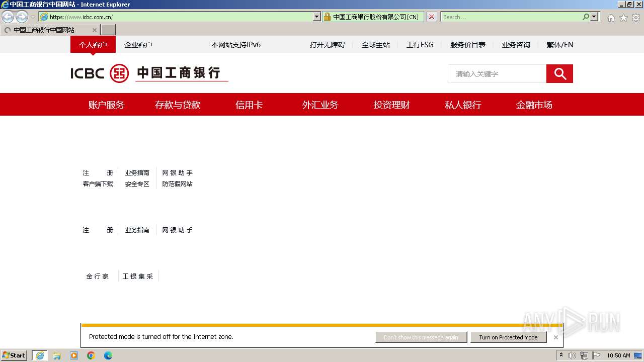This screenshot has height=362, width=644.
Task: Open the IE Tools gear icon
Action: click(x=636, y=18)
